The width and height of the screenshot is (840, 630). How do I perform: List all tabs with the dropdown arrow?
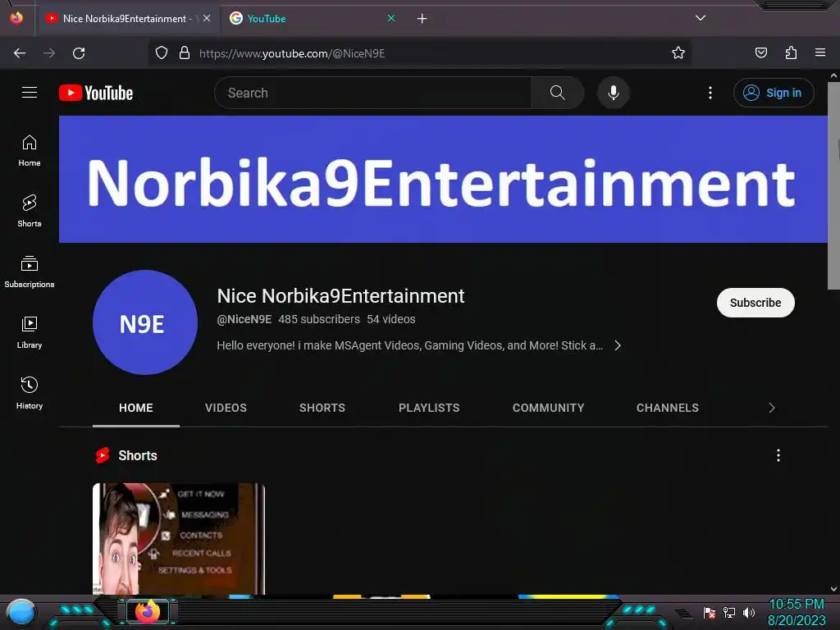[x=701, y=18]
